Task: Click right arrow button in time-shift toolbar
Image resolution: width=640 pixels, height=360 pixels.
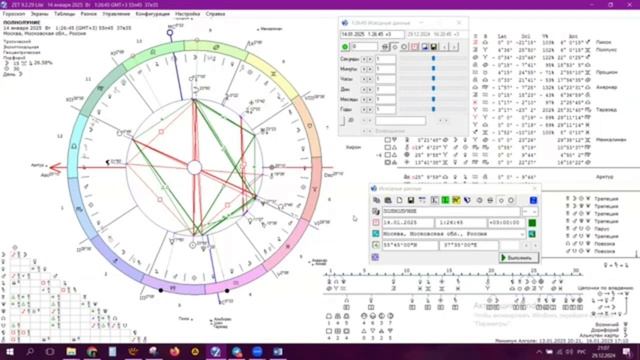Action: coord(453,47)
